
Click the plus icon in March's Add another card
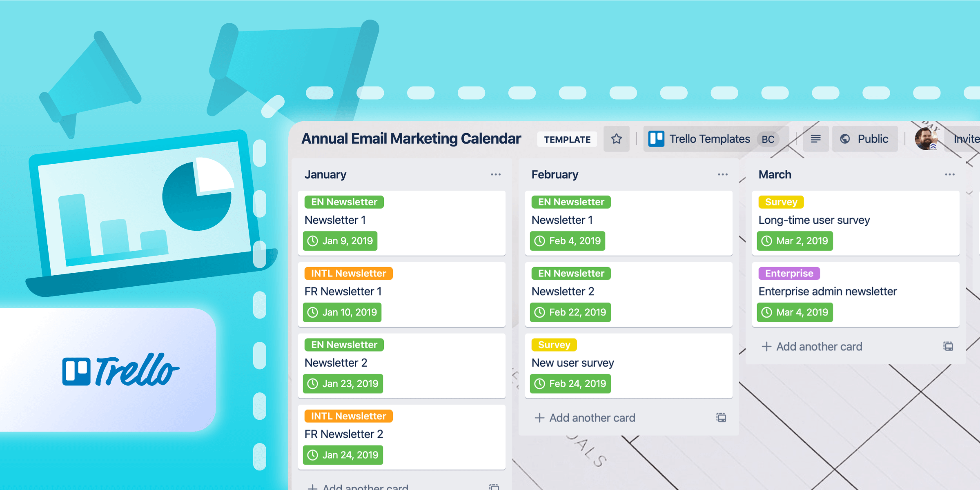(x=766, y=347)
